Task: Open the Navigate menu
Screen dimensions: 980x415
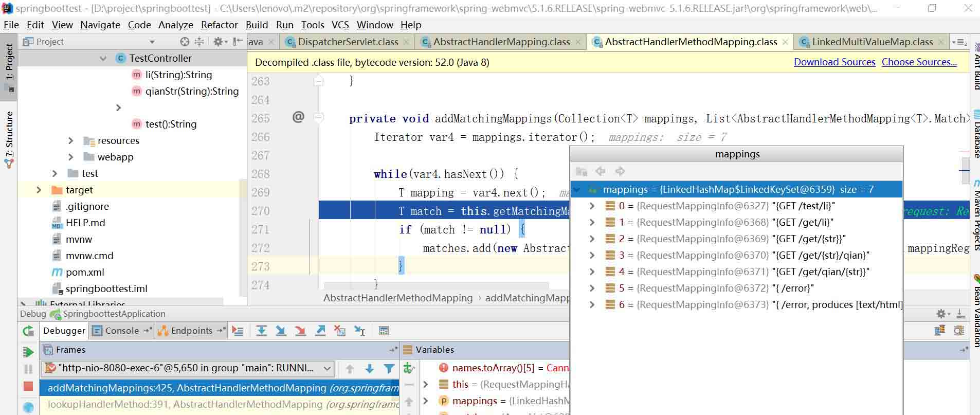Action: (100, 25)
